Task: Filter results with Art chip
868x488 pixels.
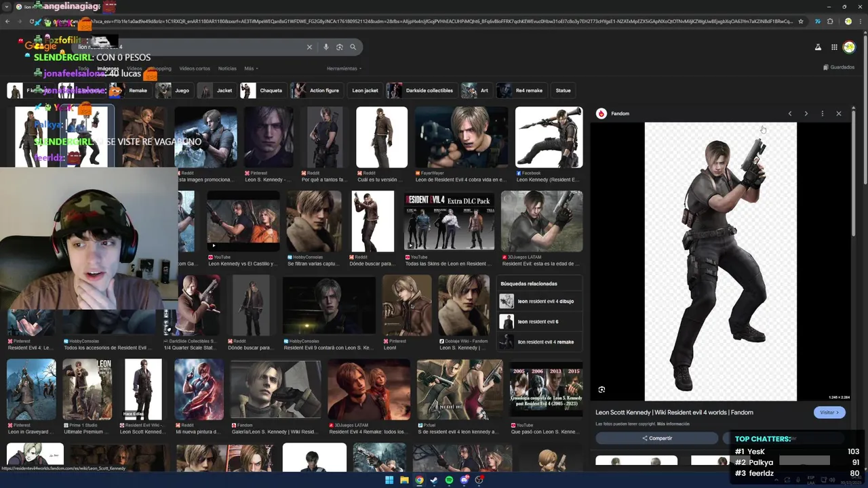Action: 477,90
